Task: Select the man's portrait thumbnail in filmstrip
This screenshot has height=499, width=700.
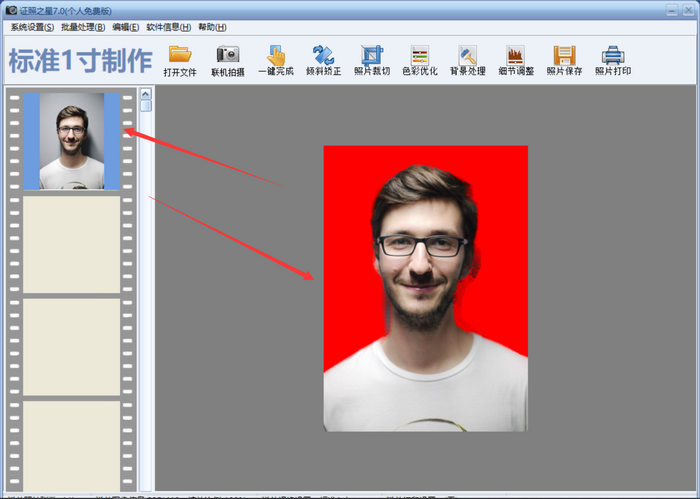Action: 71,141
